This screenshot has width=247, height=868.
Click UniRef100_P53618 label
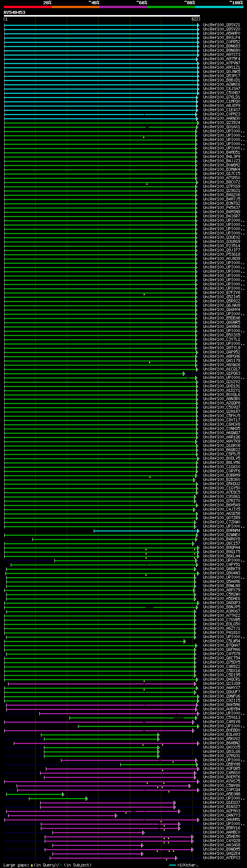point(222,255)
